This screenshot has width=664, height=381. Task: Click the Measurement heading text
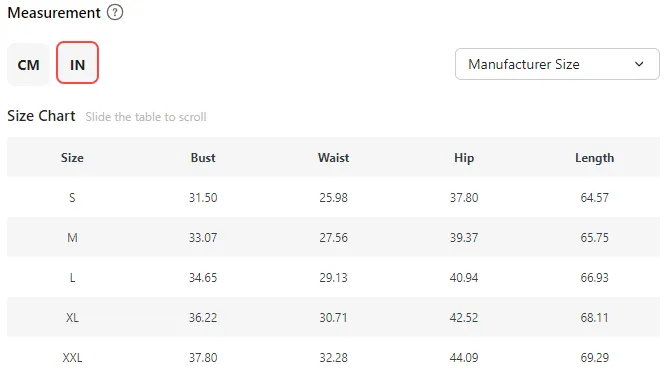[54, 13]
